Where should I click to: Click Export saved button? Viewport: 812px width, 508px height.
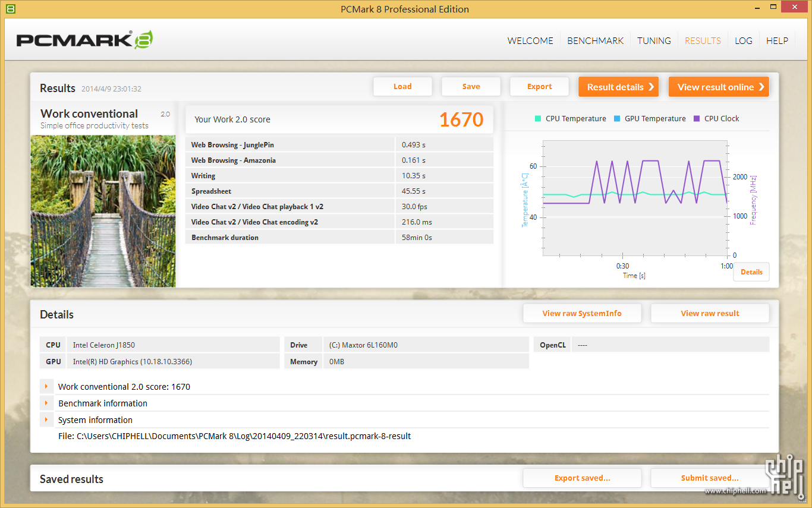click(582, 478)
